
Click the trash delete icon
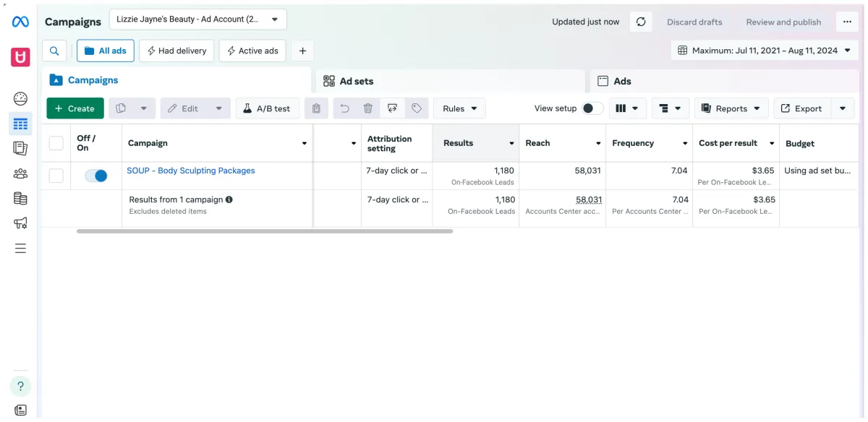[368, 108]
